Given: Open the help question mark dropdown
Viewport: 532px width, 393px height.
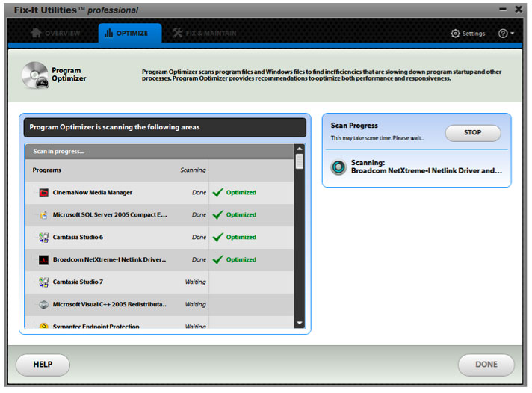Looking at the screenshot, I should (506, 34).
